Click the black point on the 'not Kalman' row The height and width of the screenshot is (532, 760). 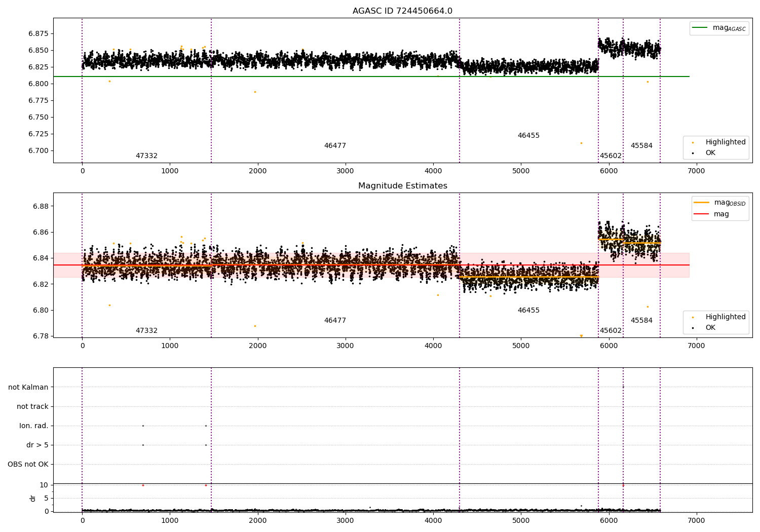[623, 387]
